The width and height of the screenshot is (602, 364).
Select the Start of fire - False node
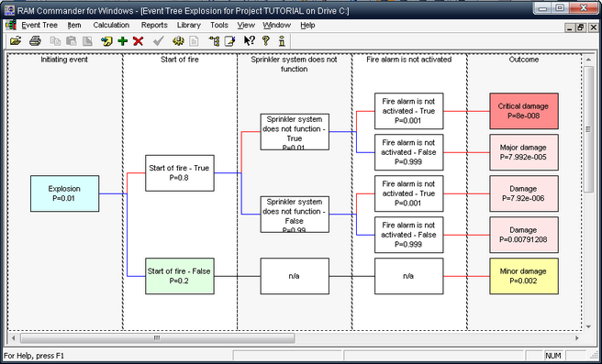click(179, 276)
